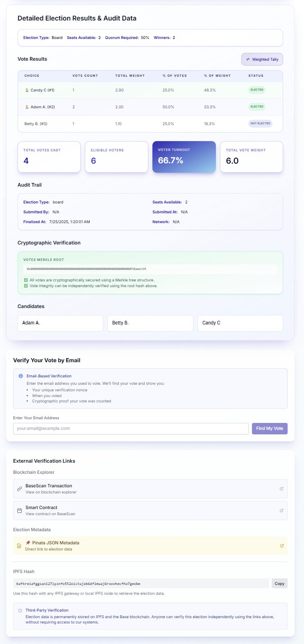
Task: Click the trophy icon next to Candy C
Action: coord(27,90)
